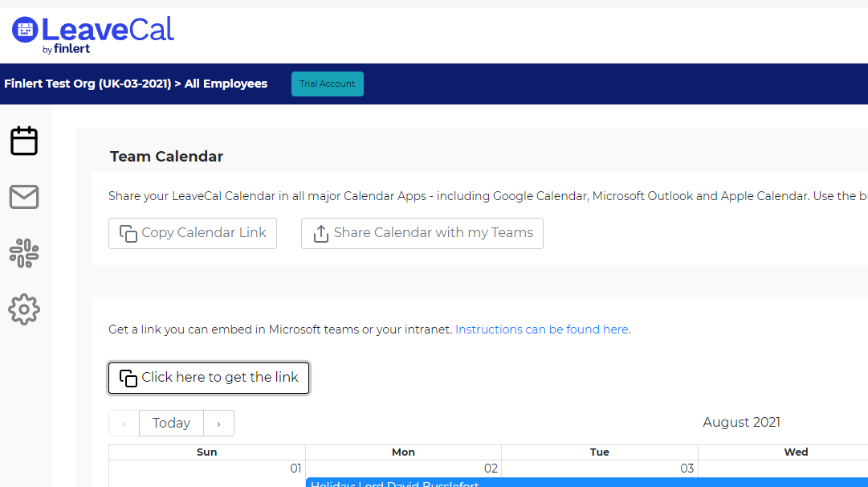Open the Calendar view from sidebar

pos(24,141)
